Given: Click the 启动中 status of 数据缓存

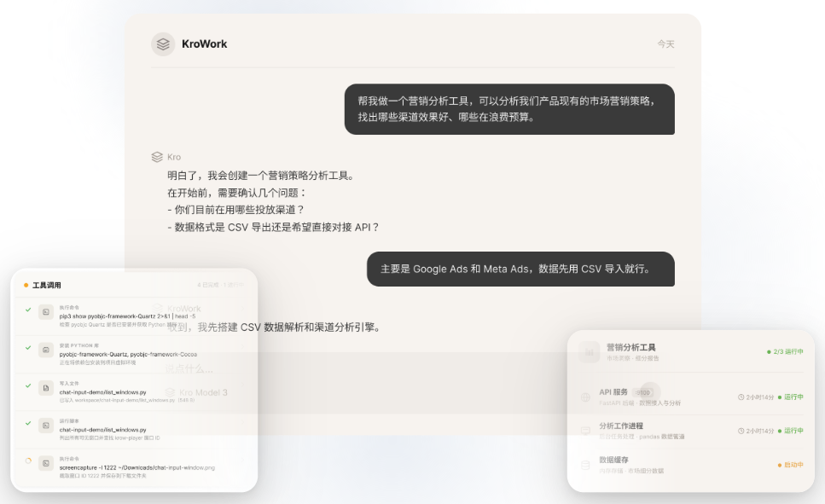Looking at the screenshot, I should click(791, 465).
